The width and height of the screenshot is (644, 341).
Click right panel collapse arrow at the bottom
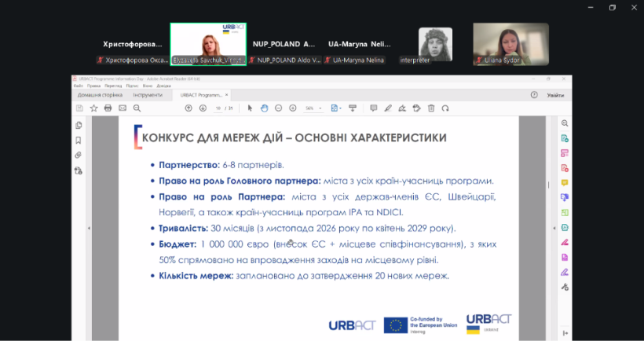click(x=565, y=333)
